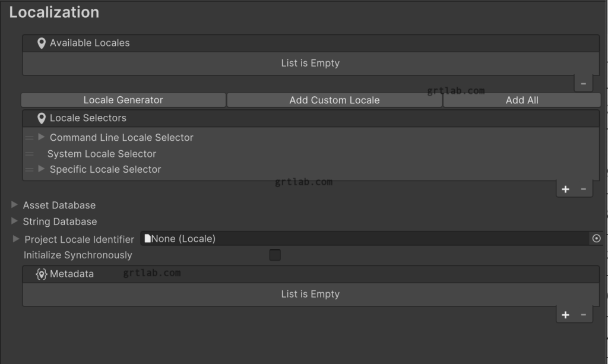
Task: Expand the Asset Database section
Action: click(13, 205)
